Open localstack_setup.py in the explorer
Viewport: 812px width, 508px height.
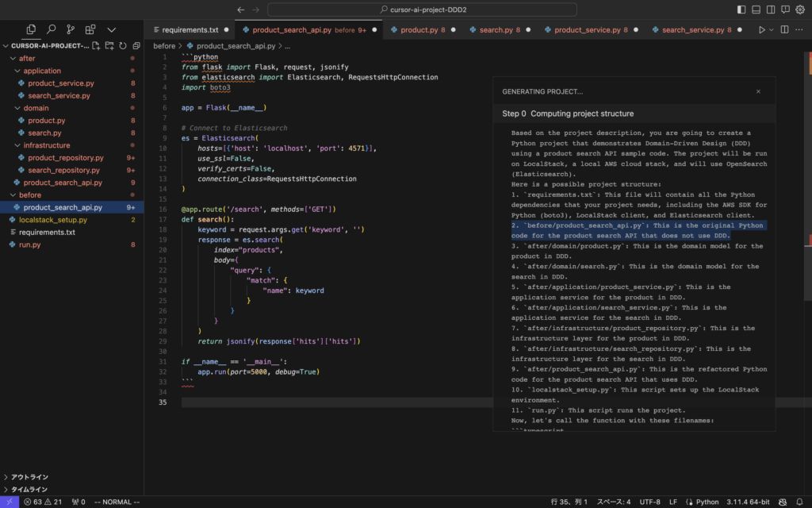[72, 220]
